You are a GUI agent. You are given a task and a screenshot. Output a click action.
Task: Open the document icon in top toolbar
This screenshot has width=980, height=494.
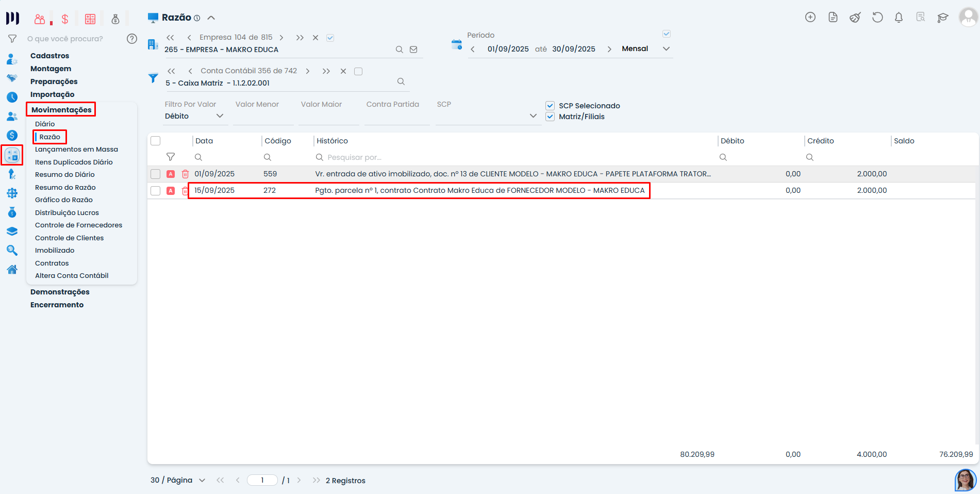(x=833, y=18)
